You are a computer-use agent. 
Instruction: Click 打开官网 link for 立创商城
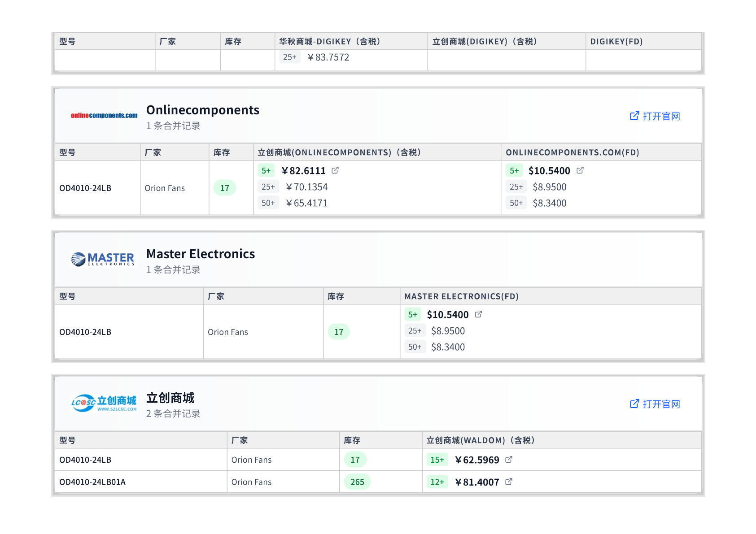(x=655, y=404)
